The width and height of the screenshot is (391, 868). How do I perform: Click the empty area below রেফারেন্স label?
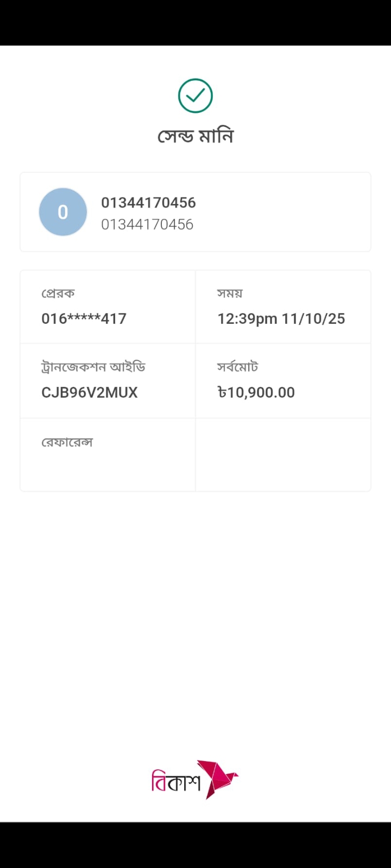pos(108,470)
